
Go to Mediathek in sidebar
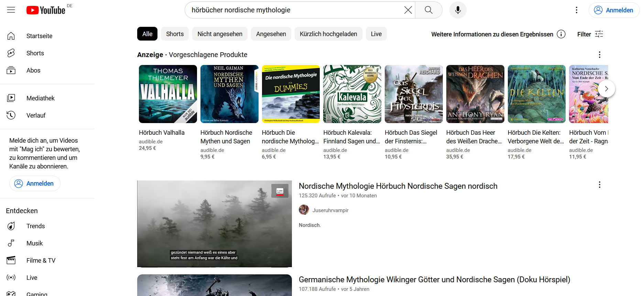[x=40, y=98]
